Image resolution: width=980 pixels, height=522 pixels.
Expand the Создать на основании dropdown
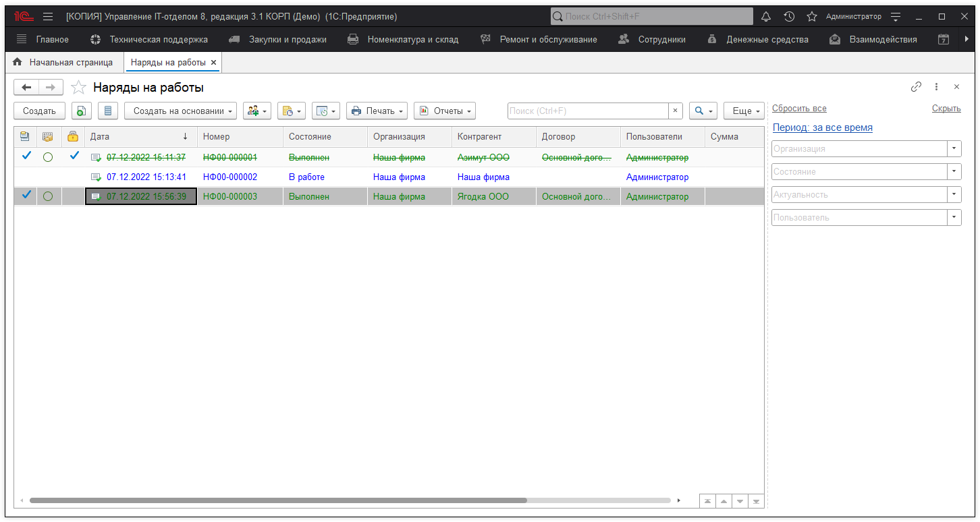(x=180, y=111)
